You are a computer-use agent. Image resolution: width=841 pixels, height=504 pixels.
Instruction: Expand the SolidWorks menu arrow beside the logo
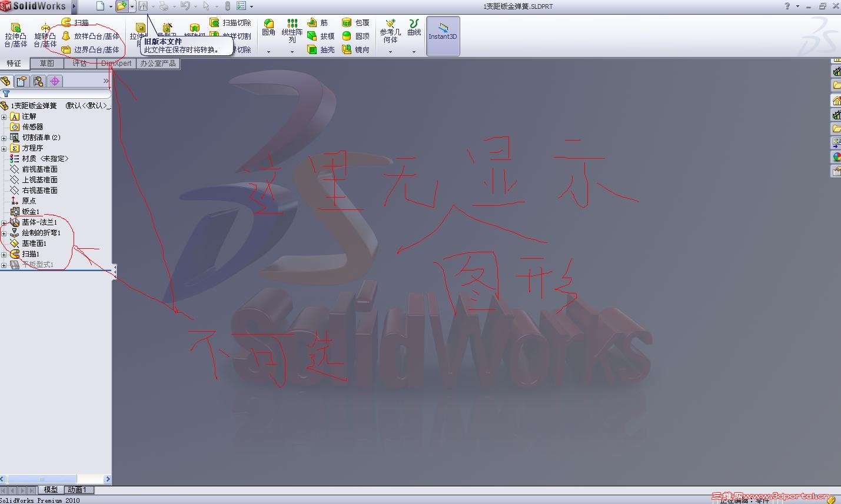74,6
